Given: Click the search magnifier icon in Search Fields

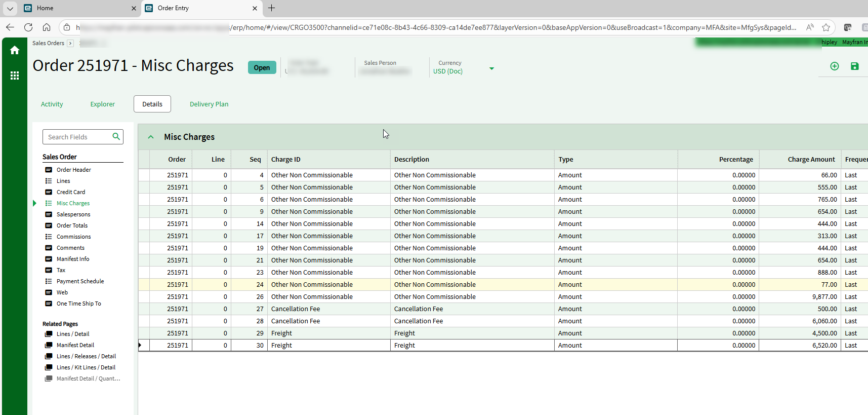Looking at the screenshot, I should coord(116,136).
